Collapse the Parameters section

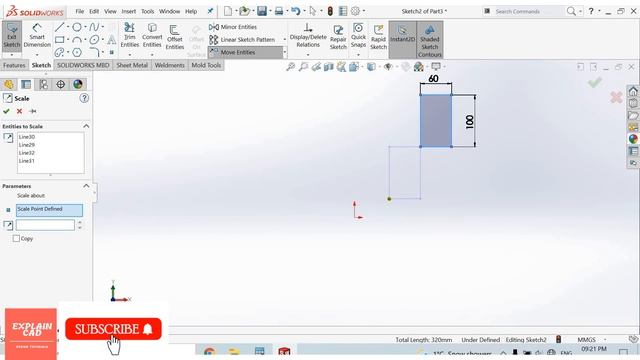tap(86, 186)
